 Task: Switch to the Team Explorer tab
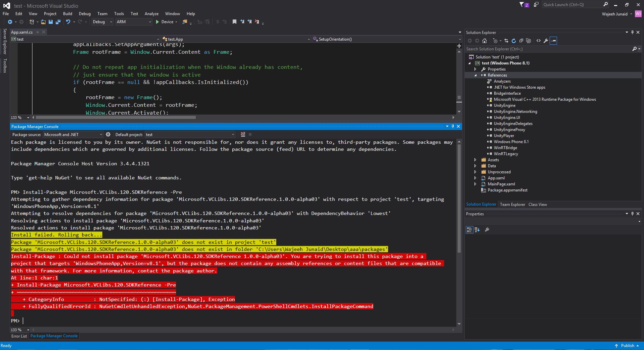tap(512, 205)
